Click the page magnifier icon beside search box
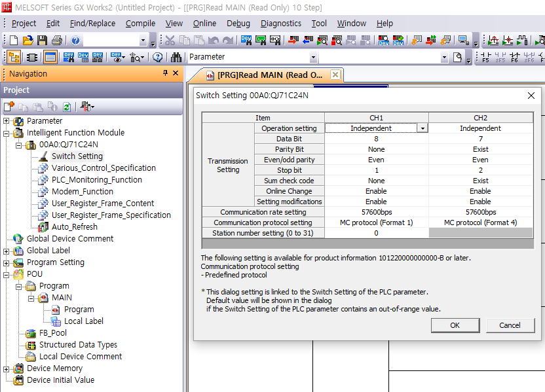This screenshot has width=545, height=392. point(457,57)
